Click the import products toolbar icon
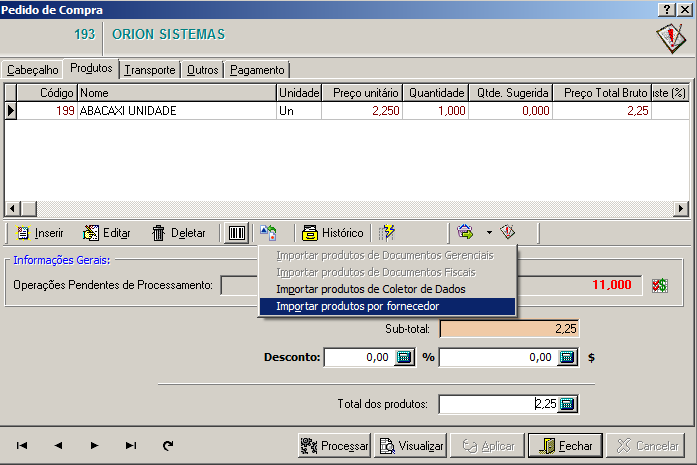 click(268, 233)
